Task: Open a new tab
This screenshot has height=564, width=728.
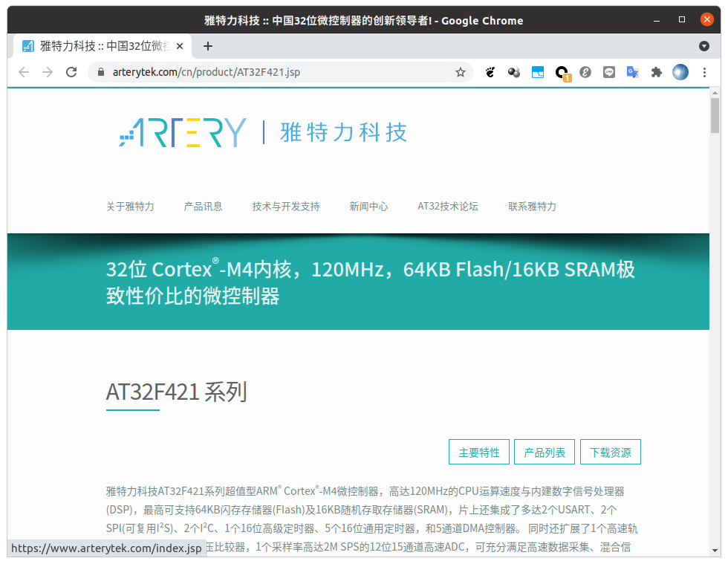Action: [x=208, y=46]
